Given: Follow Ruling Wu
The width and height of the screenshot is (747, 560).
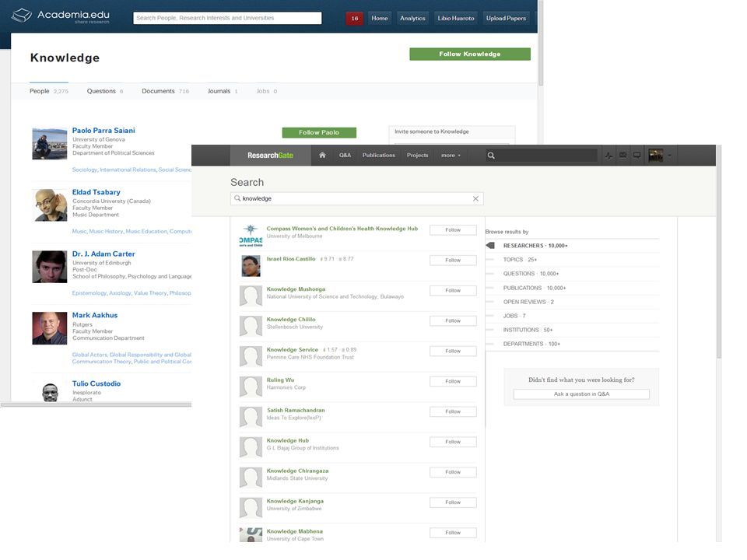Looking at the screenshot, I should click(x=453, y=381).
